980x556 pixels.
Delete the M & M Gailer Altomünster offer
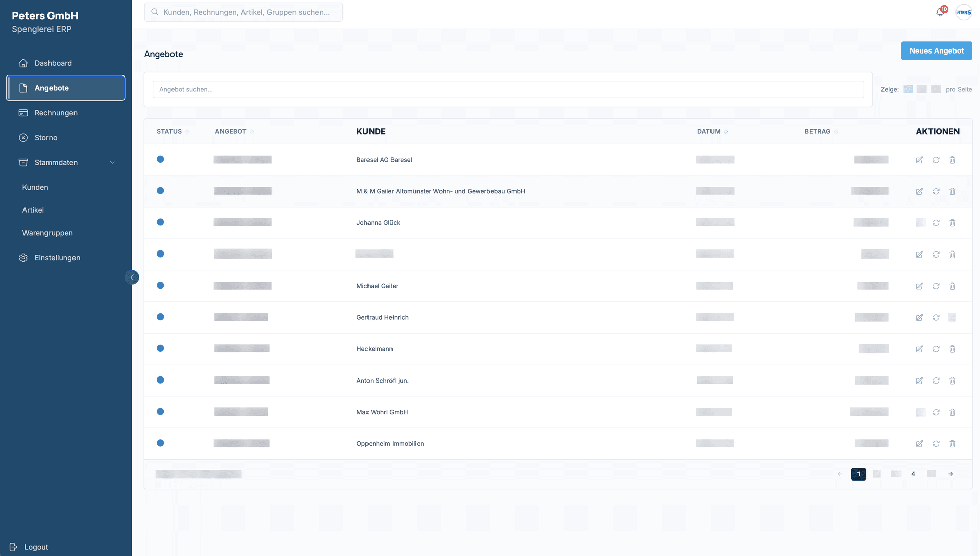pos(952,191)
